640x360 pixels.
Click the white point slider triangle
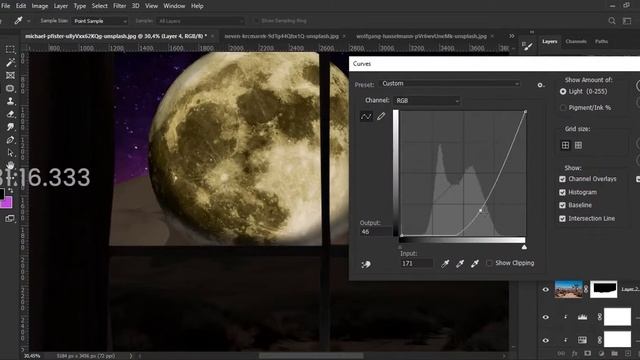click(524, 247)
